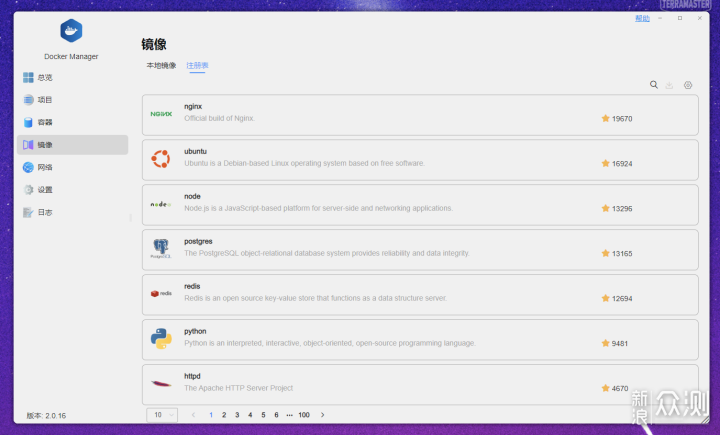The height and width of the screenshot is (435, 720).
Task: Open the page size dropdown showing 10
Action: coord(162,415)
